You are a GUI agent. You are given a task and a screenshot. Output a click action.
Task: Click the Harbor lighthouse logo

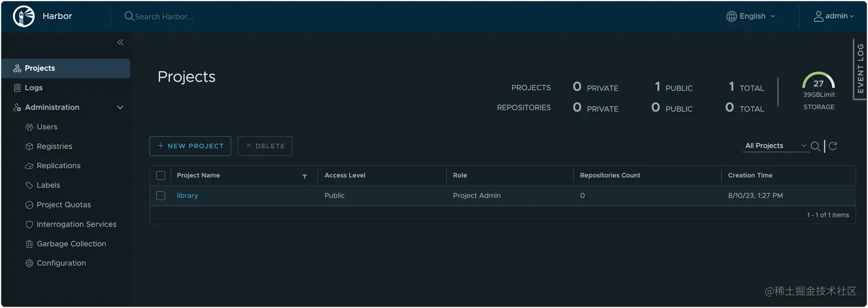(24, 16)
